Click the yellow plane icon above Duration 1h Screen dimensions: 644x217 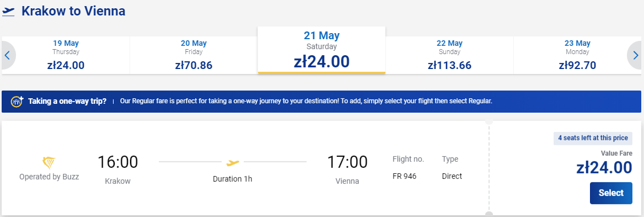(233, 163)
